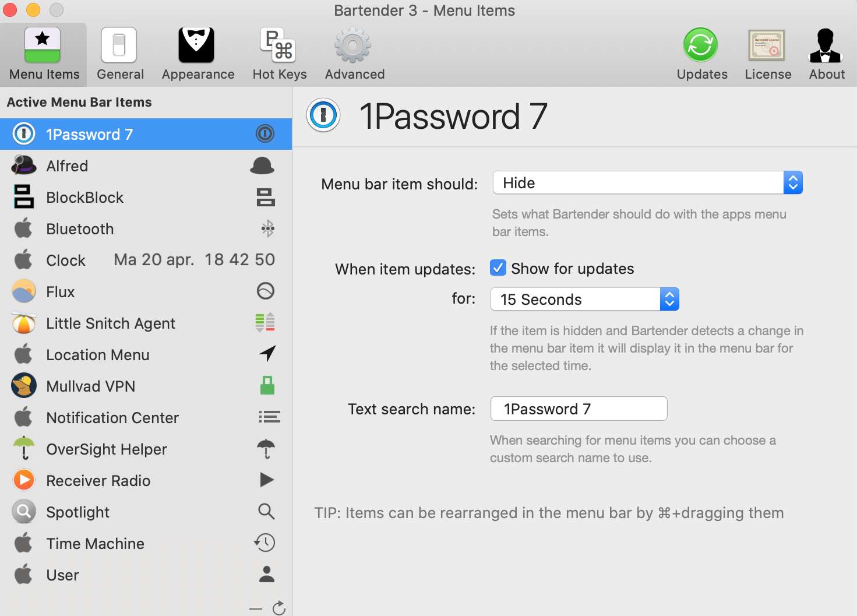The image size is (857, 616).
Task: Click the Flux menu bar circle icon
Action: tap(266, 291)
